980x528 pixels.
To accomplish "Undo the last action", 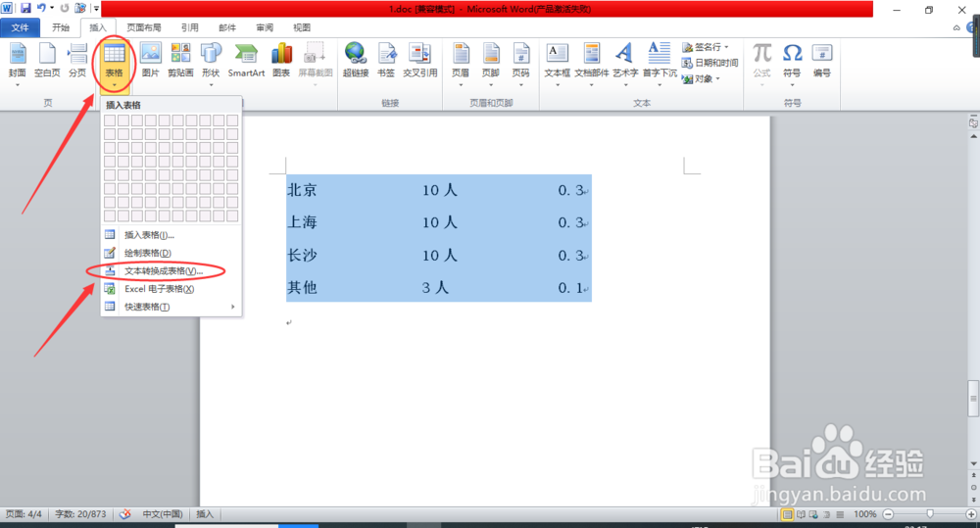I will 41,8.
